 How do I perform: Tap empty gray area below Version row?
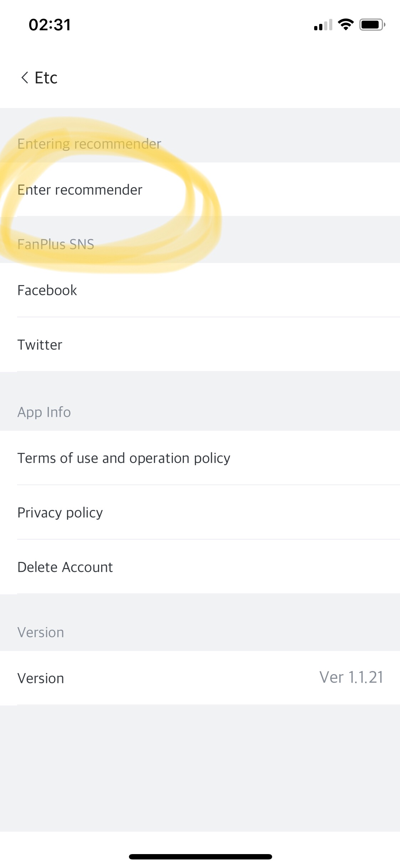click(x=199, y=766)
